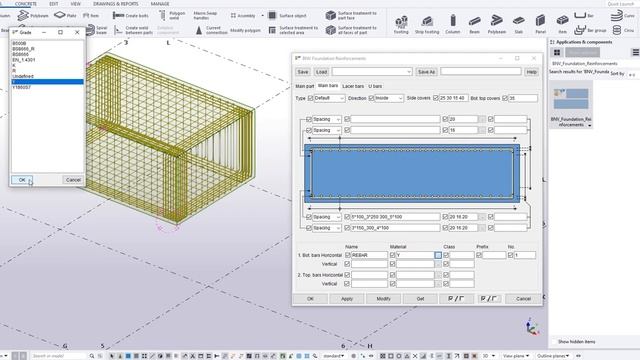Image resolution: width=640 pixels, height=360 pixels.
Task: Apply Surface treatment to selected area
Action: (293, 30)
